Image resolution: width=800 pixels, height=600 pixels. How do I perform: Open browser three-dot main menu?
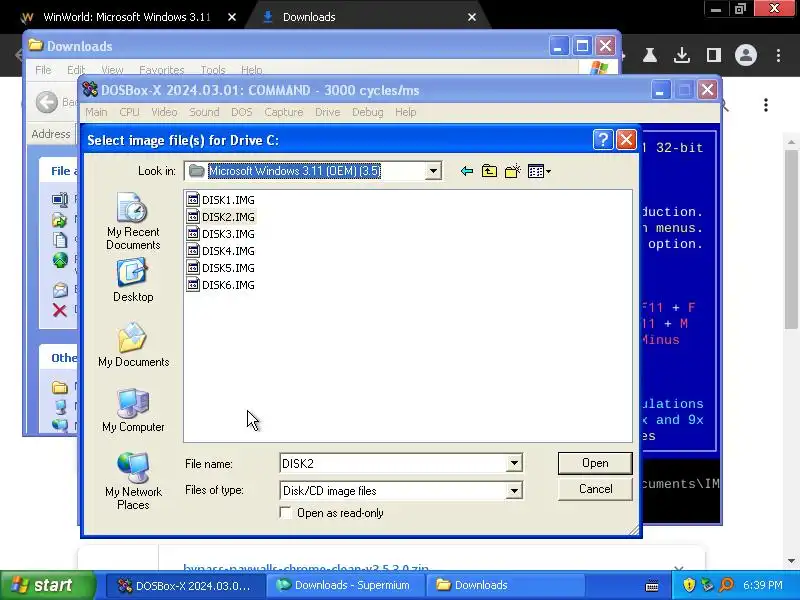(778, 55)
